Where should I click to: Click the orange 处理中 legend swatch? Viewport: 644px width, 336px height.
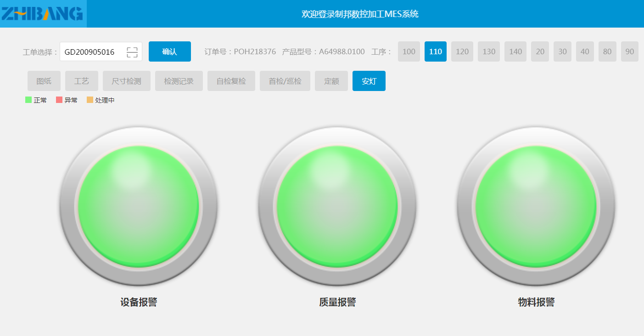coord(90,100)
